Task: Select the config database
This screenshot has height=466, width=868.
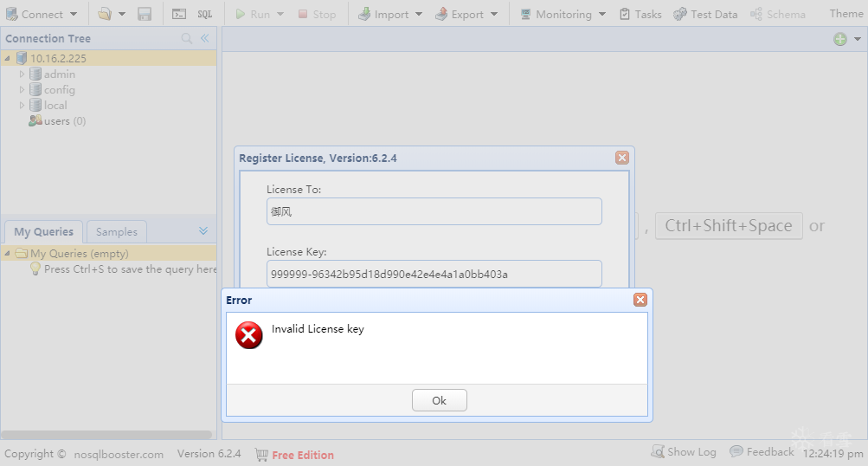Action: (x=59, y=89)
